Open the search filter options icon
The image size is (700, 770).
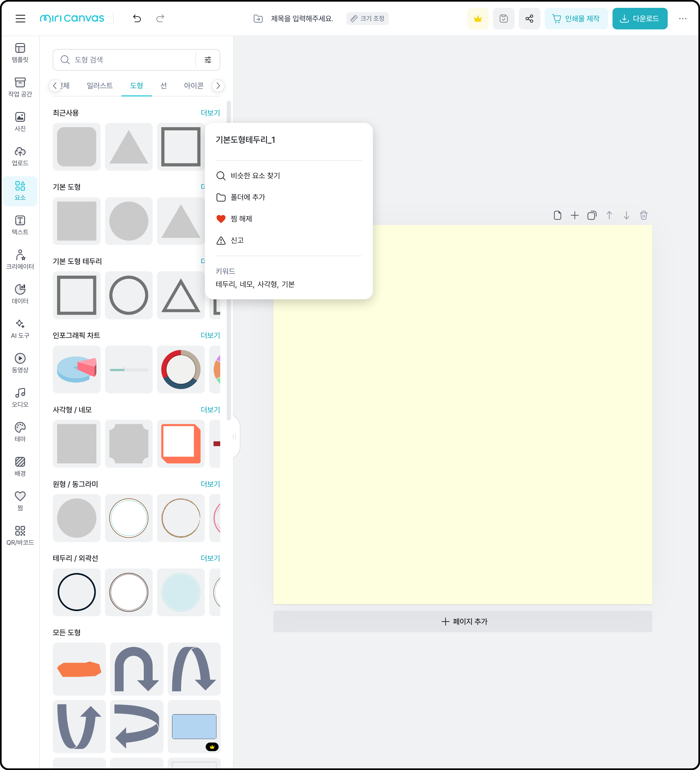(x=208, y=60)
